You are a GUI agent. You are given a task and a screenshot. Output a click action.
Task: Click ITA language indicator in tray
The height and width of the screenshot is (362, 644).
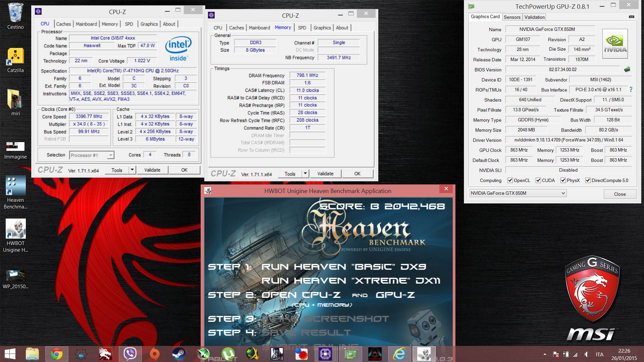[x=600, y=354]
